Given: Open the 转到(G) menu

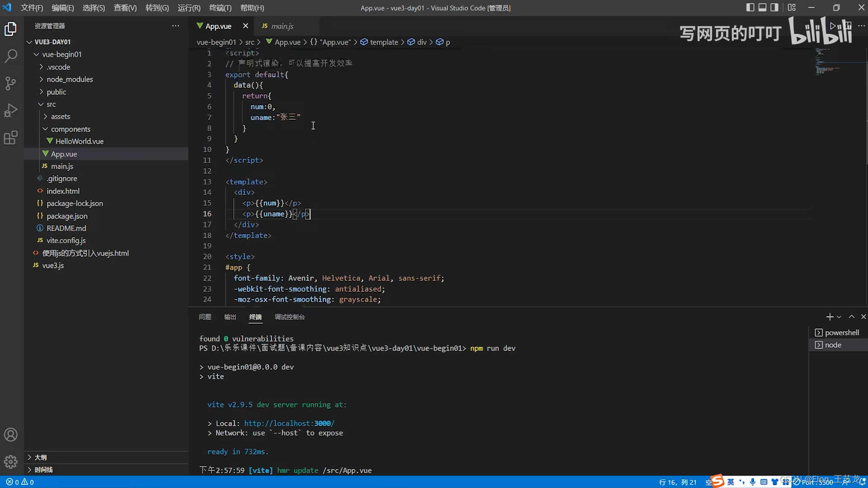Looking at the screenshot, I should (x=157, y=8).
